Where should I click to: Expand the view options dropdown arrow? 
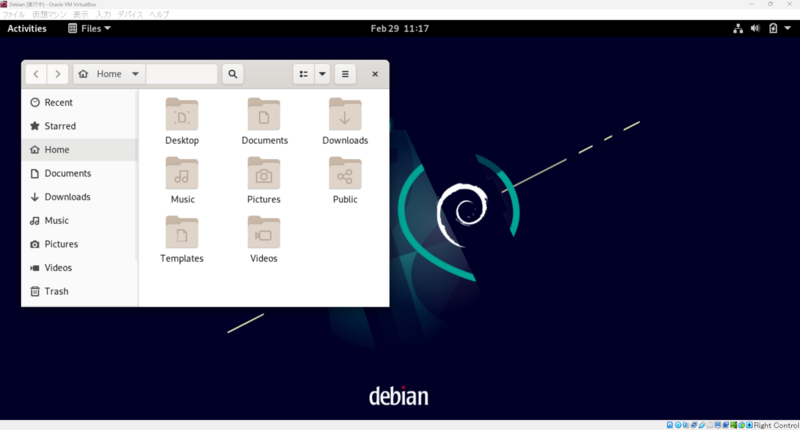322,74
